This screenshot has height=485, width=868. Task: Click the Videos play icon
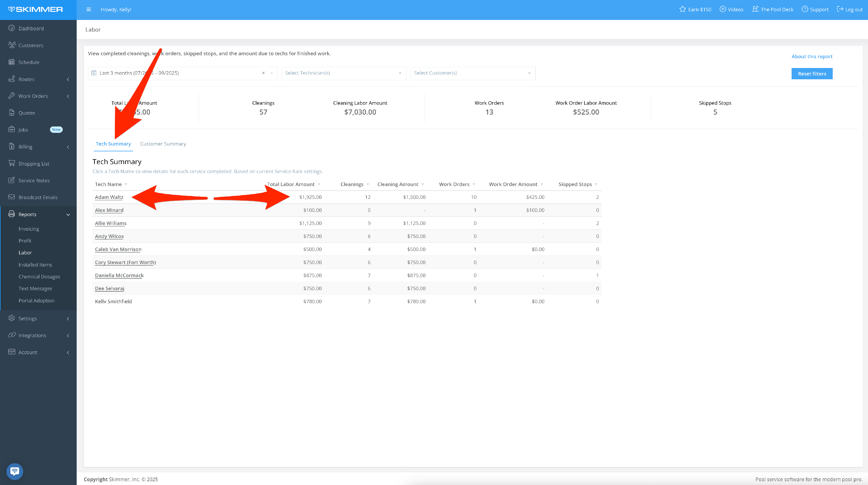[x=722, y=10]
